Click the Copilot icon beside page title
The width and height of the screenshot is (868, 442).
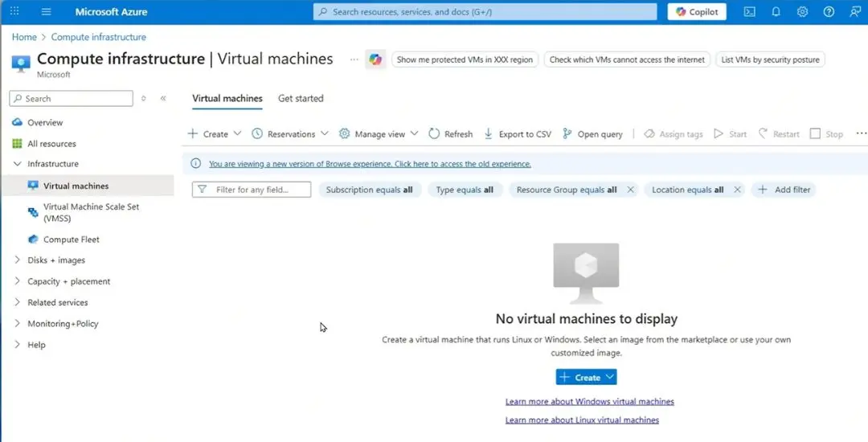(x=375, y=59)
